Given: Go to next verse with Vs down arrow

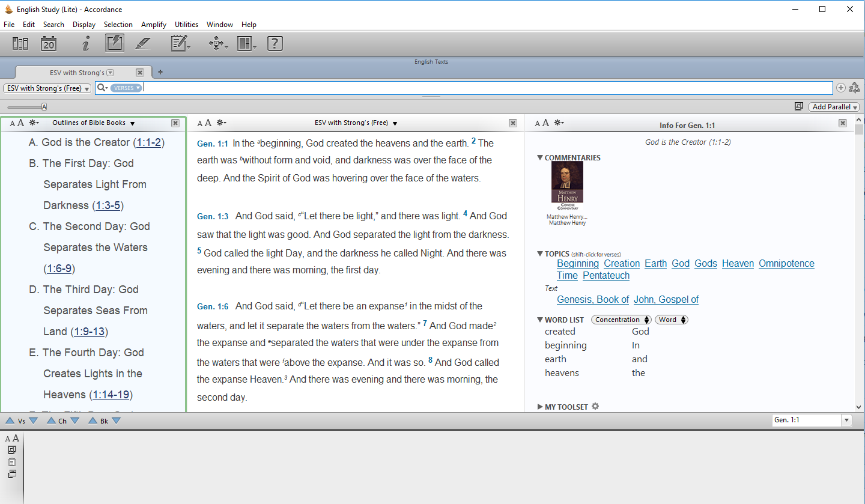Looking at the screenshot, I should [x=33, y=421].
